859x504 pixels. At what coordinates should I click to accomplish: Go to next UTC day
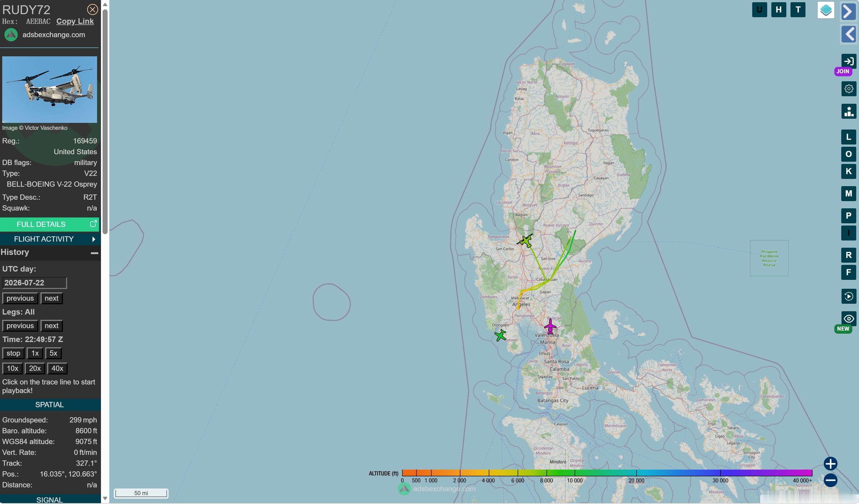coord(52,298)
